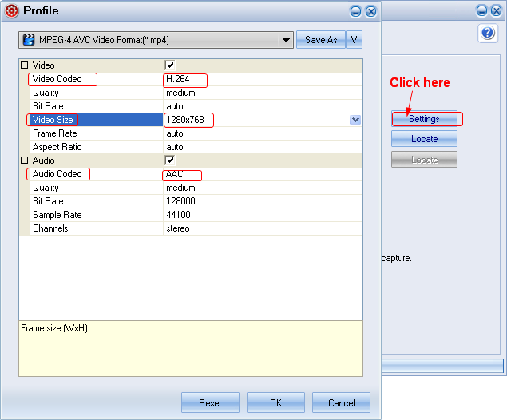
Task: Select the video Quality row label
Action: (x=46, y=93)
